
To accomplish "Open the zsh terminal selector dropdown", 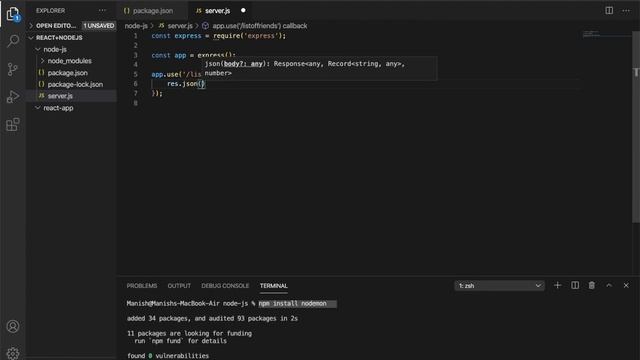I will [x=499, y=286].
